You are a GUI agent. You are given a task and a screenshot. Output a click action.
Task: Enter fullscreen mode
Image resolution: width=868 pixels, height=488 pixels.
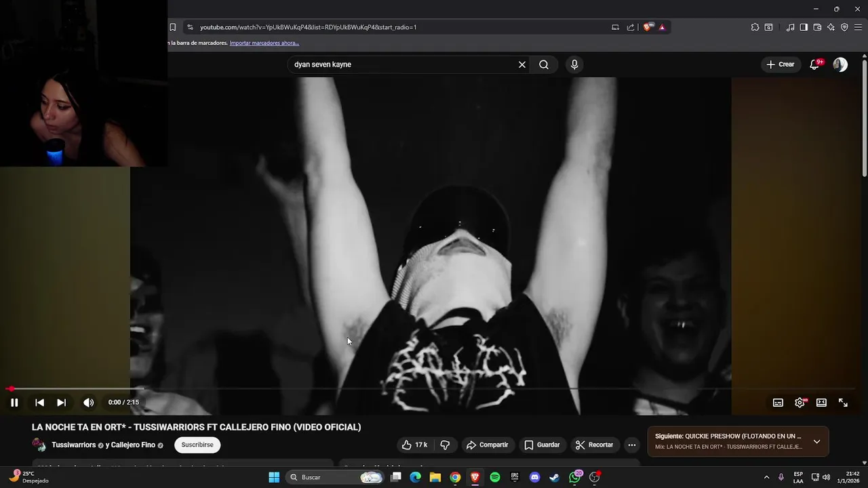[x=843, y=403]
